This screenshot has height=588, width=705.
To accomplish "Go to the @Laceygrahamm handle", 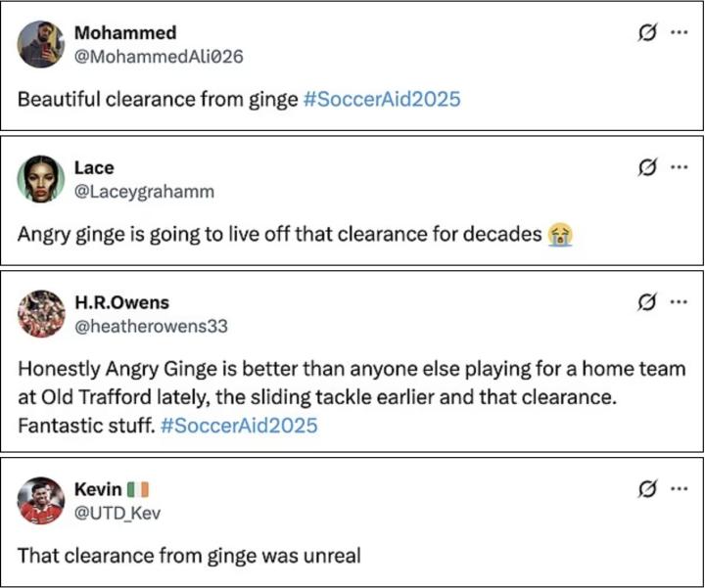I will point(144,192).
